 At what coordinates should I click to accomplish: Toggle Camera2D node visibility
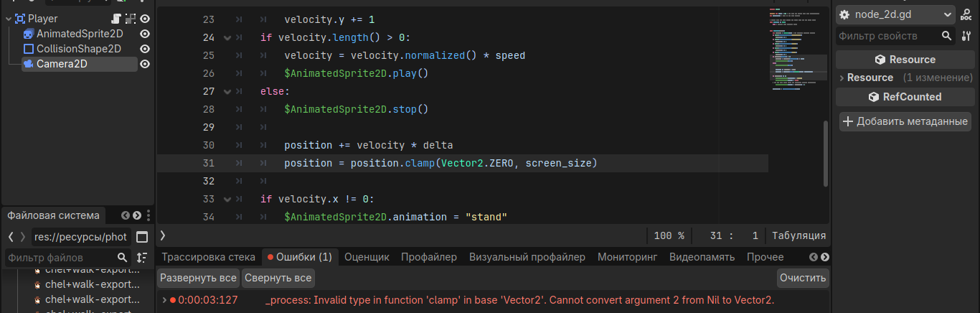145,64
